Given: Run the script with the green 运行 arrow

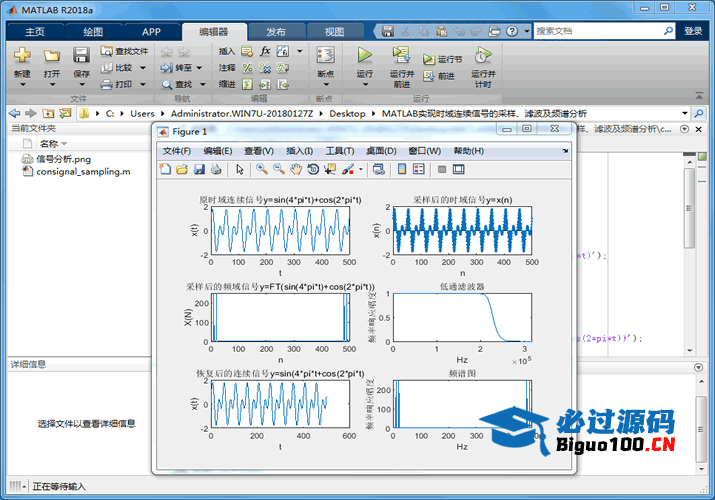Looking at the screenshot, I should tap(364, 56).
